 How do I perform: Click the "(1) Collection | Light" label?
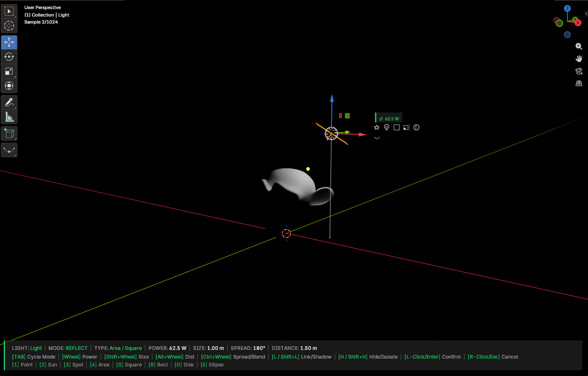47,15
